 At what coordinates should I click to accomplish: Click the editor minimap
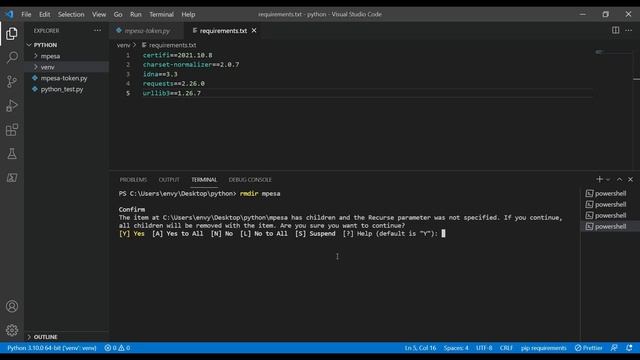614,53
